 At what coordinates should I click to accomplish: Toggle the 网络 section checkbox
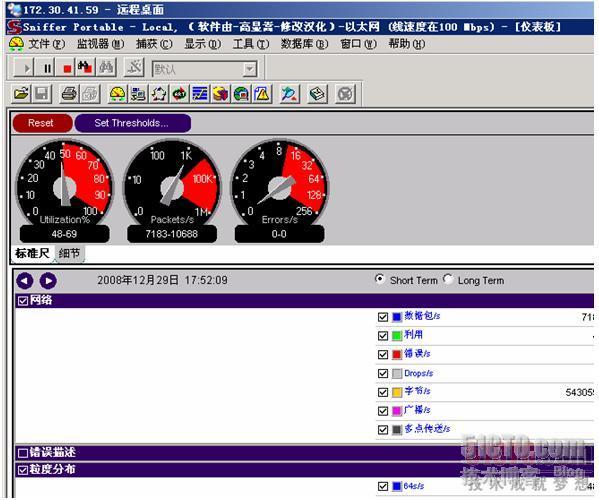(x=23, y=301)
